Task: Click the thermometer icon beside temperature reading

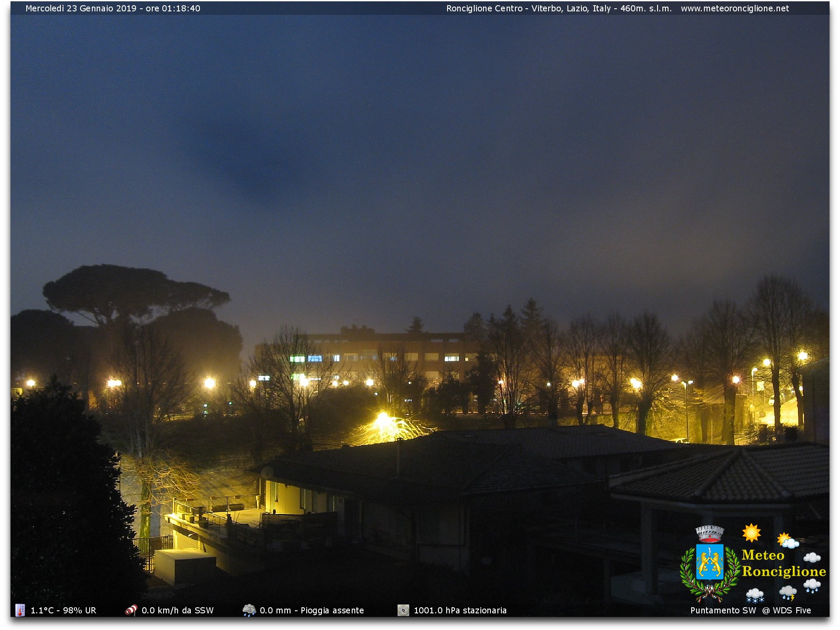Action: [x=20, y=610]
